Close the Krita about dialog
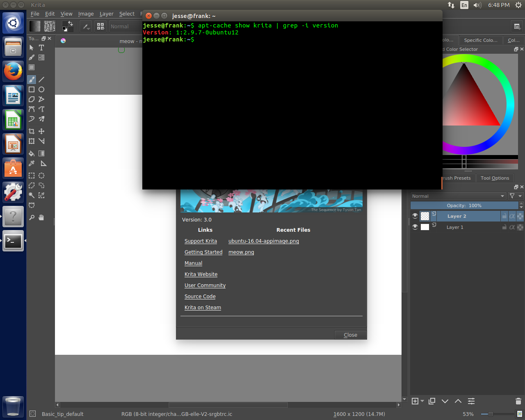The image size is (525, 420). coord(350,335)
